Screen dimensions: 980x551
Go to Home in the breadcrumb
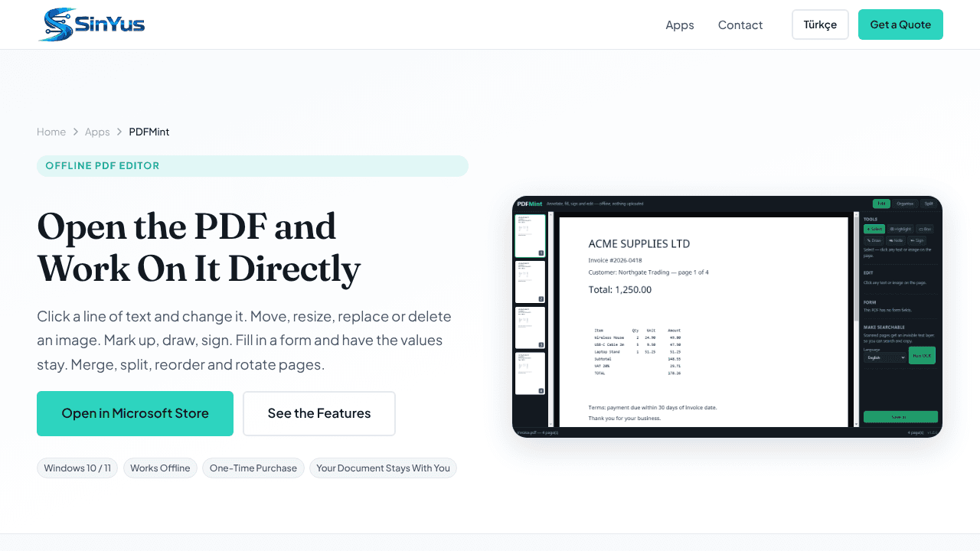(x=51, y=132)
